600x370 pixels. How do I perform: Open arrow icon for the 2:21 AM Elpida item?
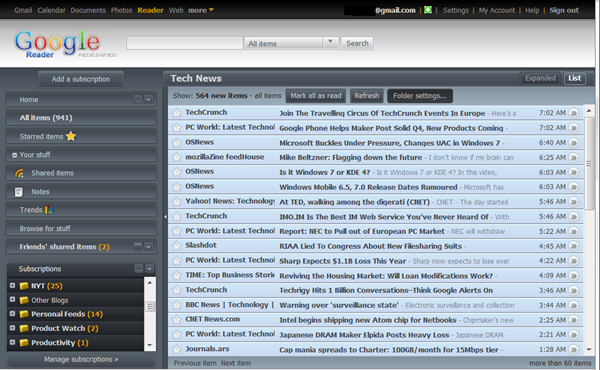(x=574, y=335)
